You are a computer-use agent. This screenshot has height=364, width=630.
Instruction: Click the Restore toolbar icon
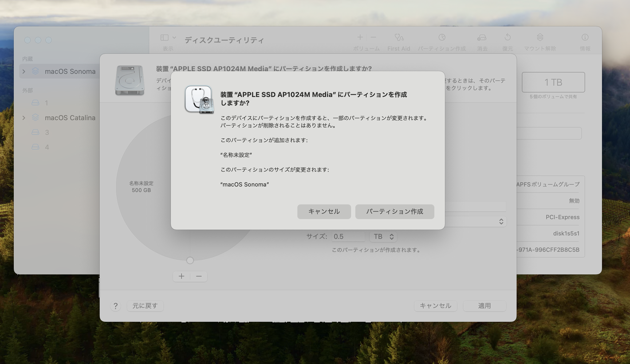(507, 38)
